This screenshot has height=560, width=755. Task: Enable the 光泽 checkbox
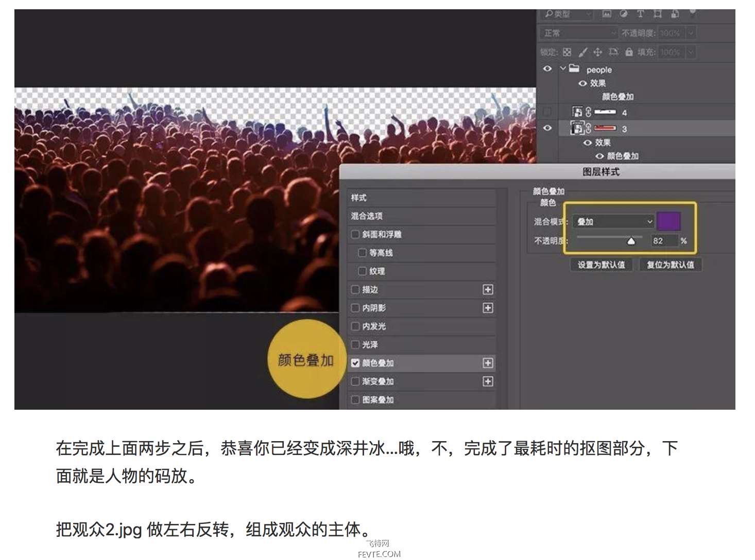pos(355,344)
